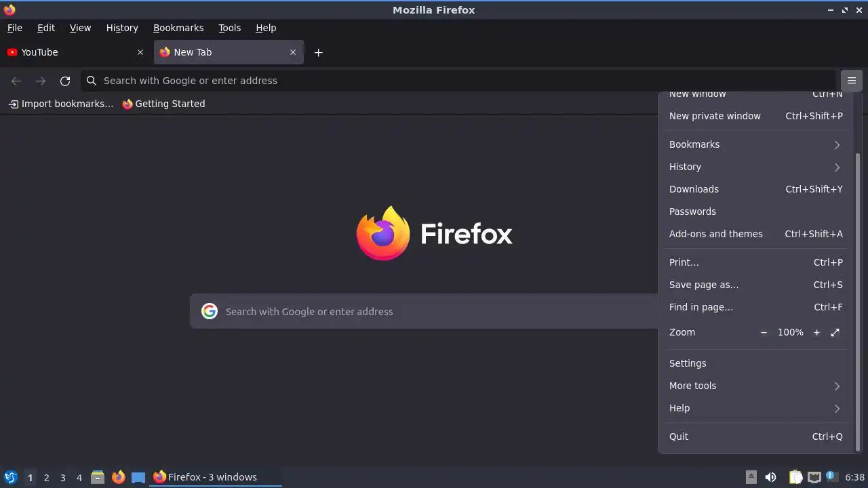Viewport: 868px width, 488px height.
Task: Reset zoom via the 100% label
Action: tap(791, 332)
